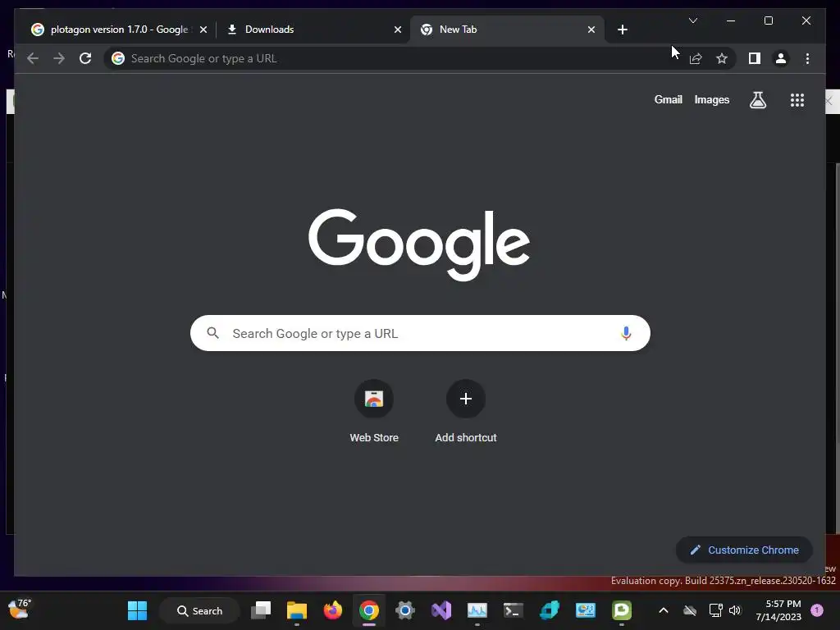The width and height of the screenshot is (840, 630).
Task: Click Customize Chrome button
Action: point(744,550)
